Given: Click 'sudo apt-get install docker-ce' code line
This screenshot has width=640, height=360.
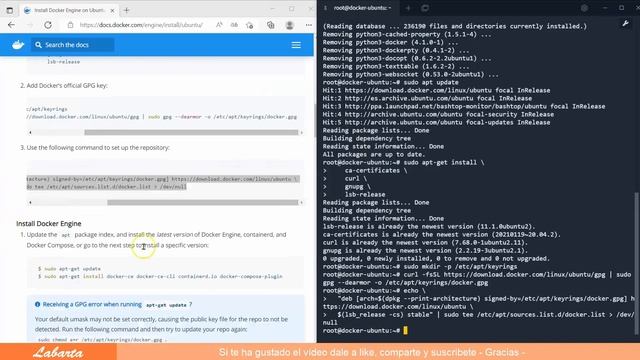Looking at the screenshot, I should [x=160, y=276].
